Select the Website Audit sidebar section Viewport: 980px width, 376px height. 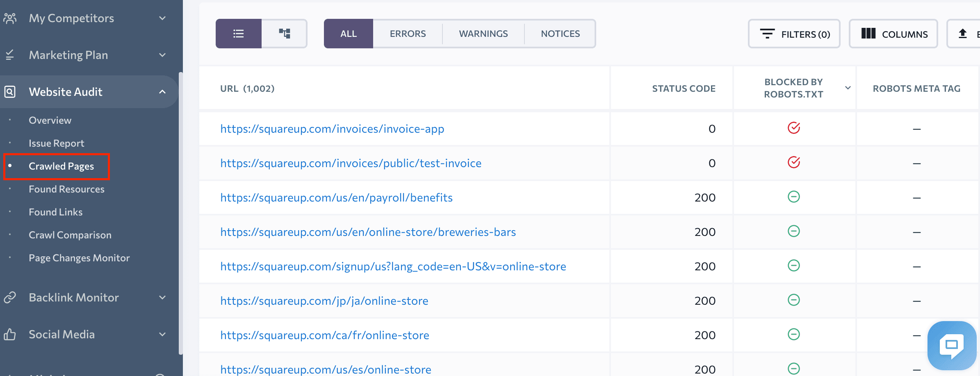pyautogui.click(x=89, y=92)
